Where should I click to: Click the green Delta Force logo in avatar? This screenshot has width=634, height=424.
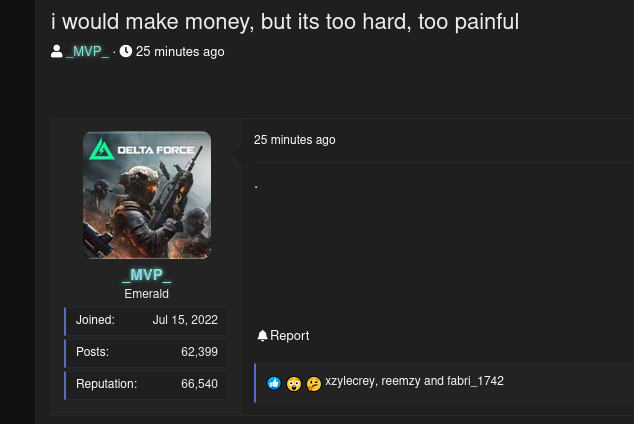pyautogui.click(x=101, y=149)
